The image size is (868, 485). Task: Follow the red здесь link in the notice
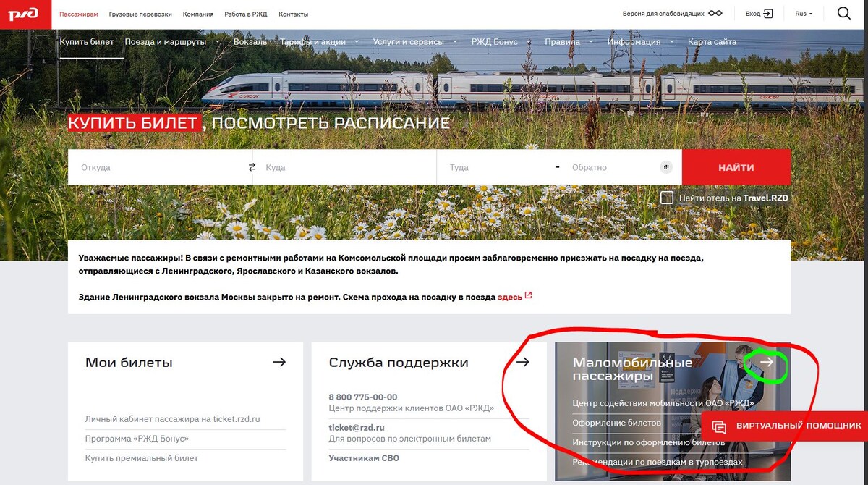[x=510, y=297]
